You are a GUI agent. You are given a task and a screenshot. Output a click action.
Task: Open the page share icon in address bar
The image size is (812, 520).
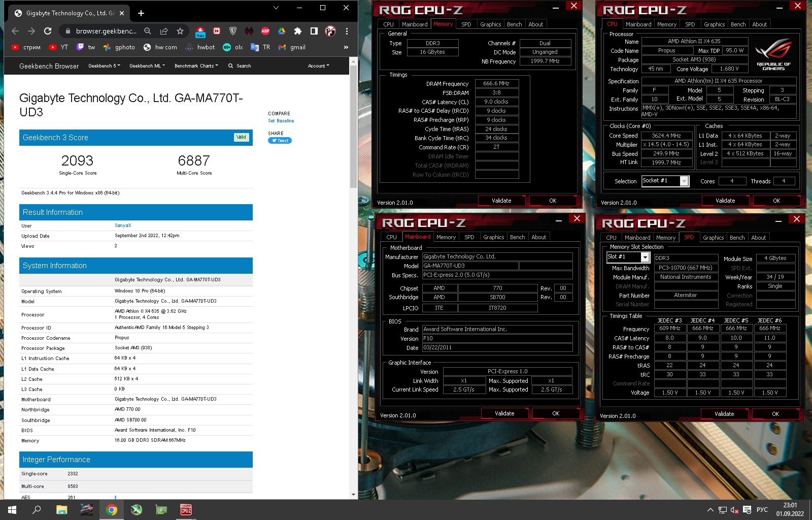coord(164,31)
